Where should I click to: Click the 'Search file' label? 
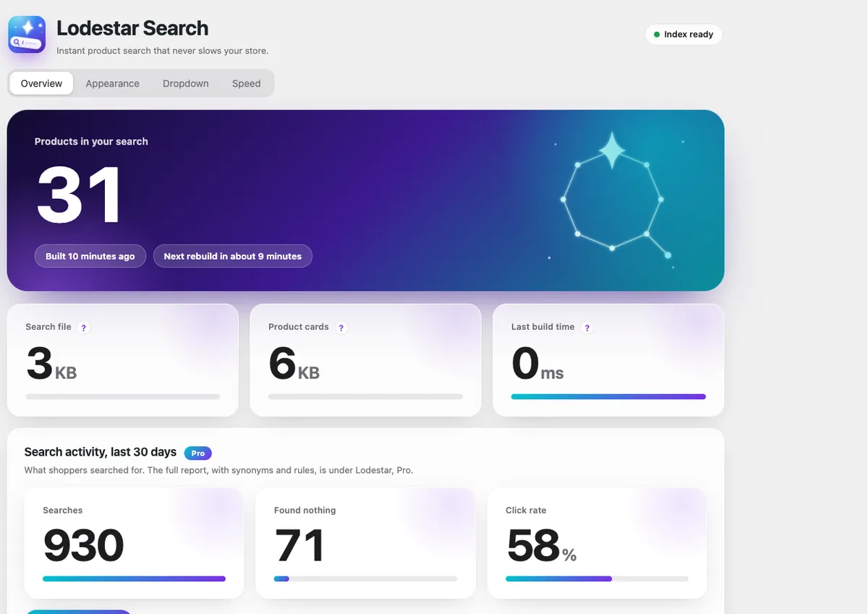point(48,327)
